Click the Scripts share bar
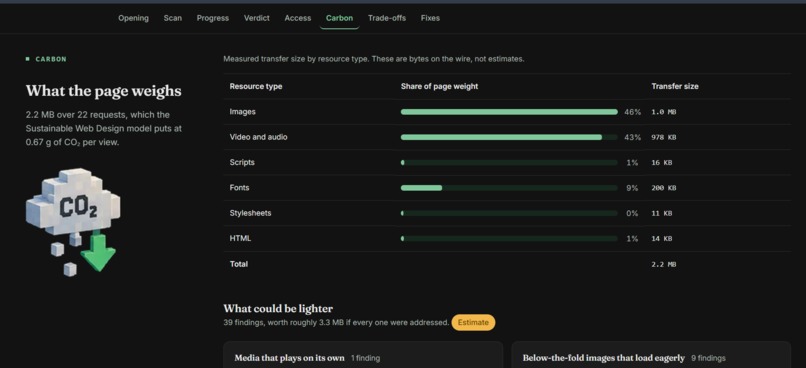Viewport: 806px width, 368px height. pyautogui.click(x=509, y=162)
